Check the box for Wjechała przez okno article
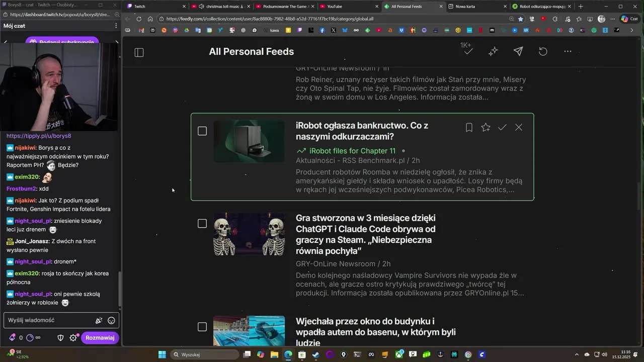The height and width of the screenshot is (362, 644). click(x=202, y=327)
